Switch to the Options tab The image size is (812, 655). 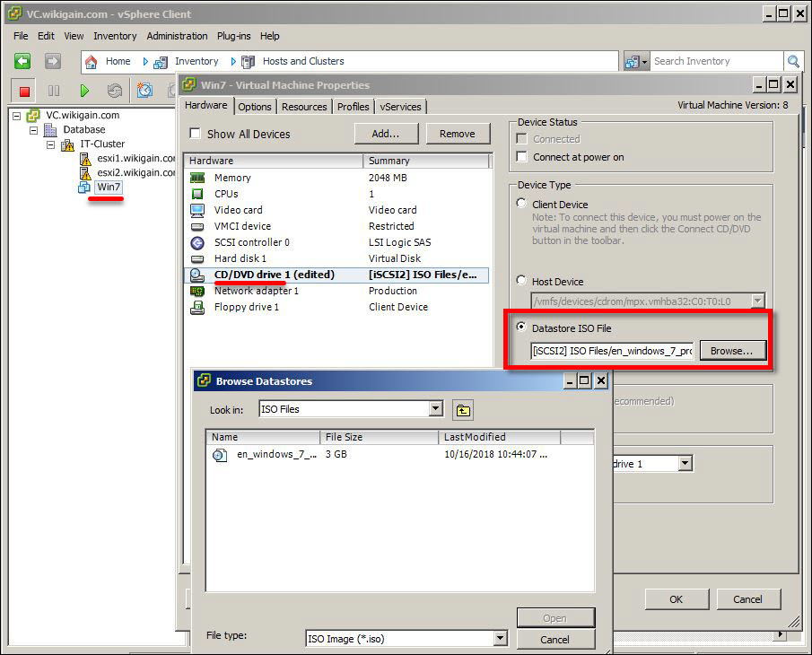point(254,107)
